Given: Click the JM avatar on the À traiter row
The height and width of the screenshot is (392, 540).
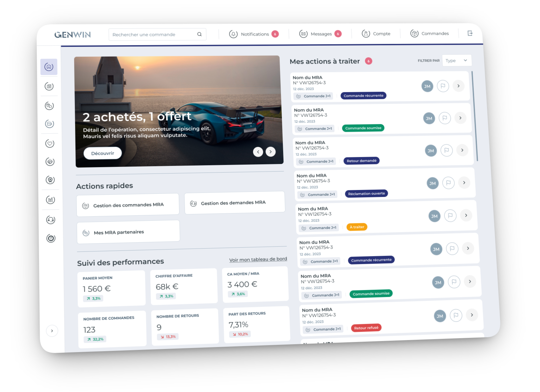Looking at the screenshot, I should [x=435, y=216].
